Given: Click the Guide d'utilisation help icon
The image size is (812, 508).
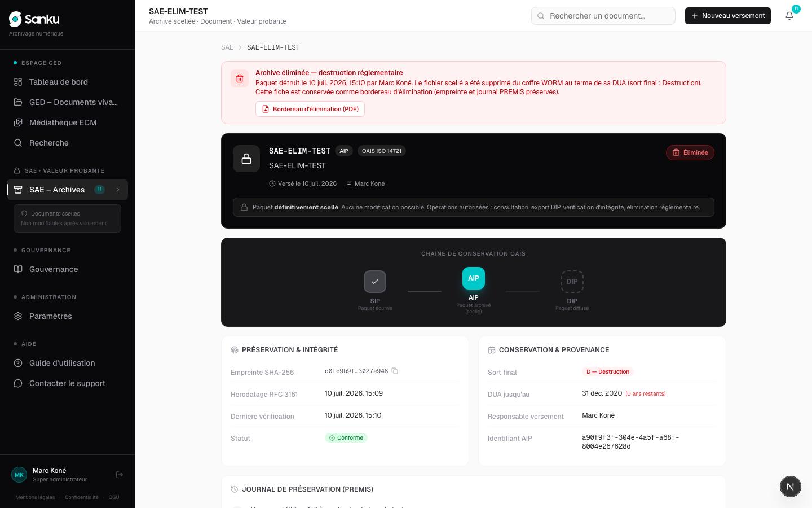Looking at the screenshot, I should click(x=18, y=363).
